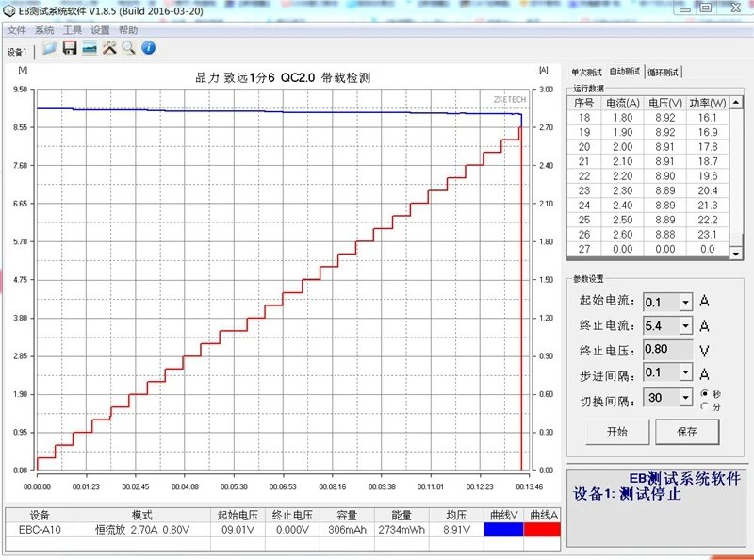Image resolution: width=754 pixels, height=560 pixels.
Task: Select row 27 in the data table
Action: point(648,249)
